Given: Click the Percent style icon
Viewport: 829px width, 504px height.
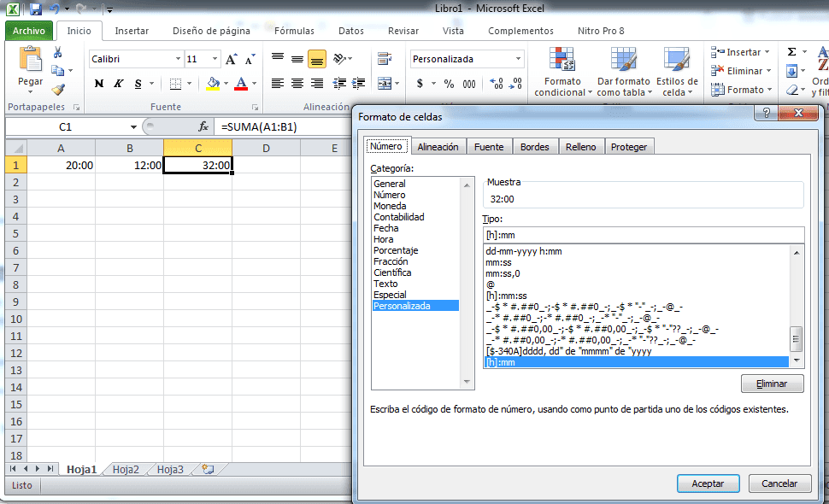Looking at the screenshot, I should click(449, 84).
